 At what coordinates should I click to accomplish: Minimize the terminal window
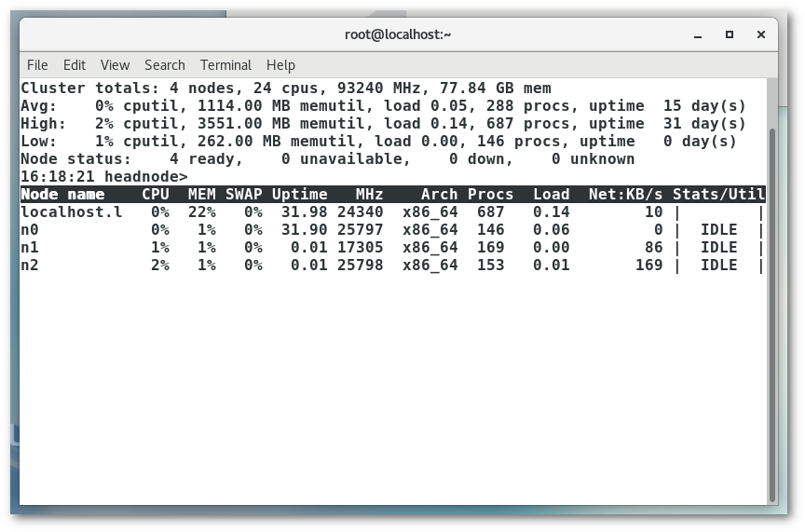698,34
